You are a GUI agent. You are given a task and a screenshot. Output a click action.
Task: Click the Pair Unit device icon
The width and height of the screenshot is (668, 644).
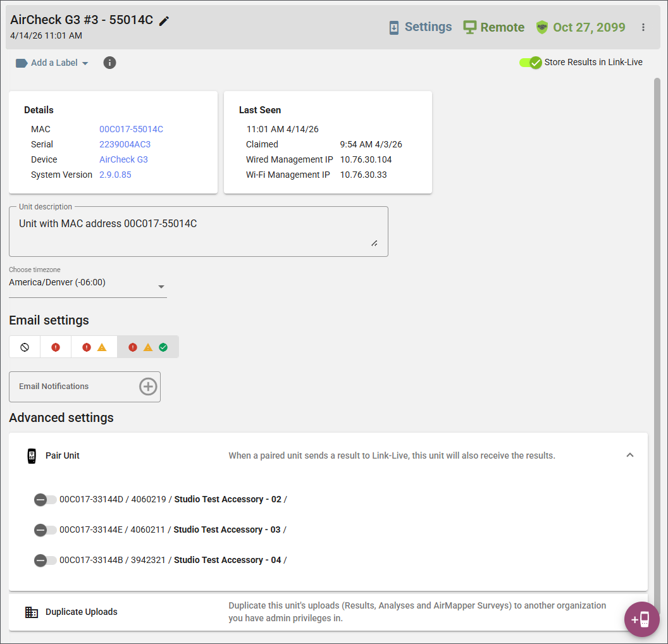32,455
